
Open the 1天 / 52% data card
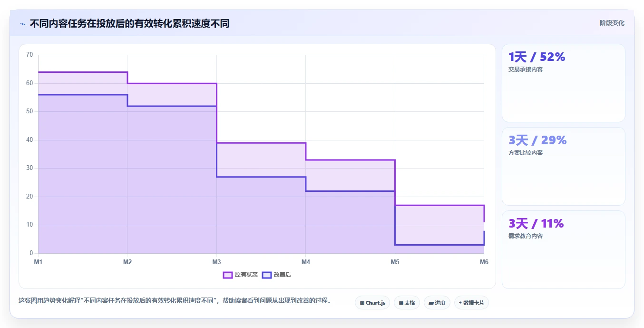(x=563, y=83)
